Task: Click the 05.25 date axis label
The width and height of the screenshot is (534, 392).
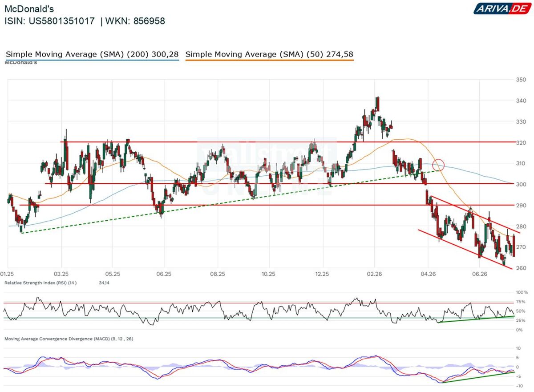Action: [113, 275]
